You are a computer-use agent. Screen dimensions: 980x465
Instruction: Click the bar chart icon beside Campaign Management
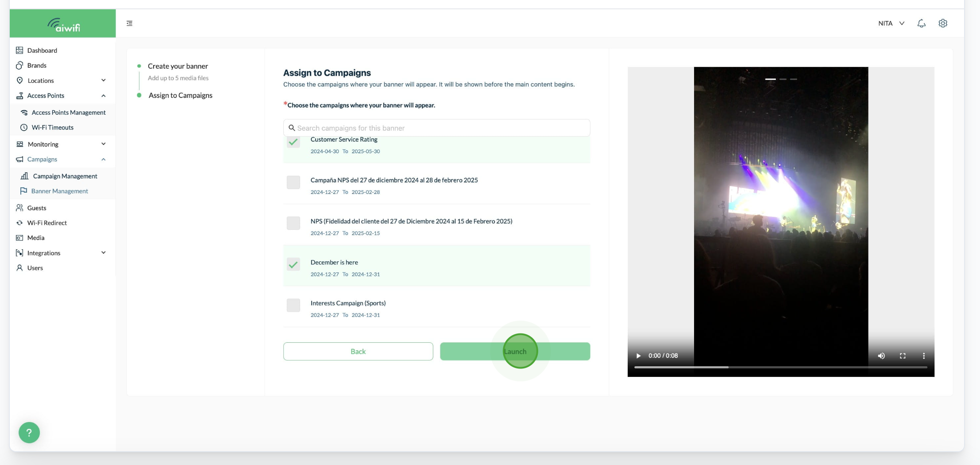pyautogui.click(x=25, y=176)
